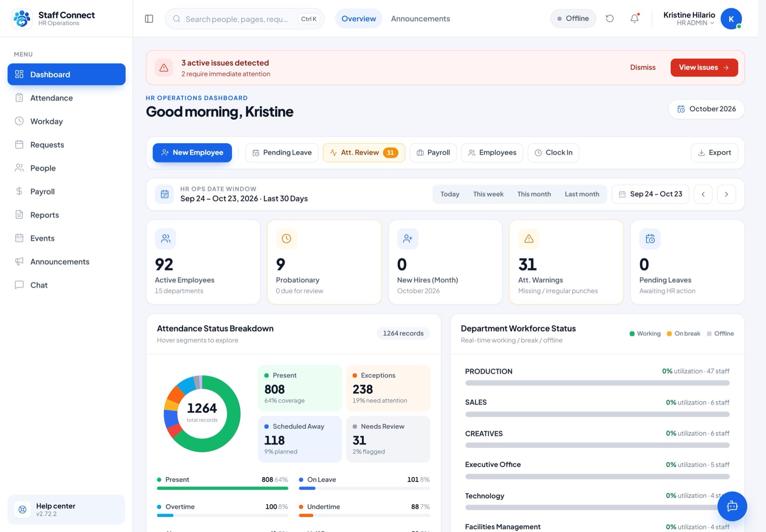Go to next date window chevron

726,194
